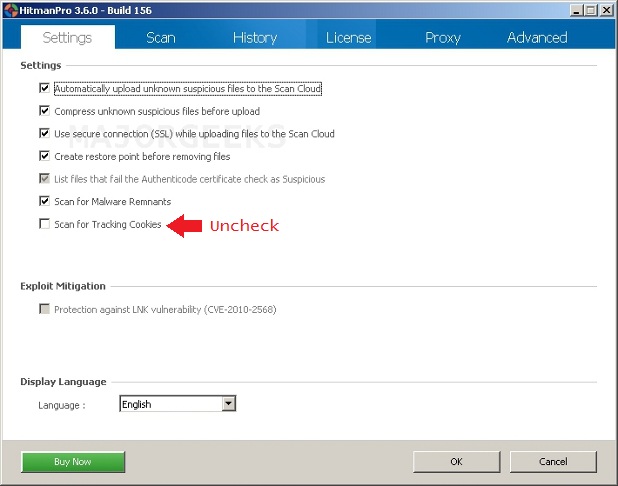The width and height of the screenshot is (618, 486).
Task: Enable Scan for Tracking Cookies checkbox
Action: point(45,224)
